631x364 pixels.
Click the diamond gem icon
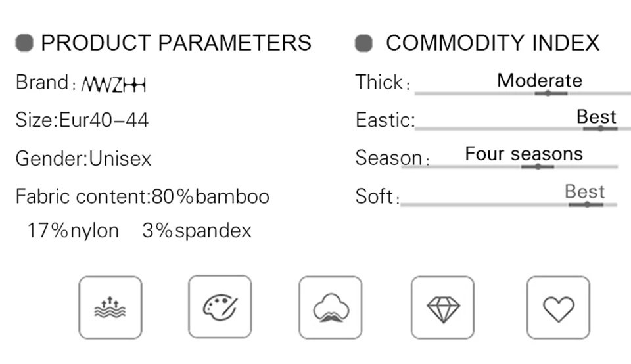click(x=443, y=308)
